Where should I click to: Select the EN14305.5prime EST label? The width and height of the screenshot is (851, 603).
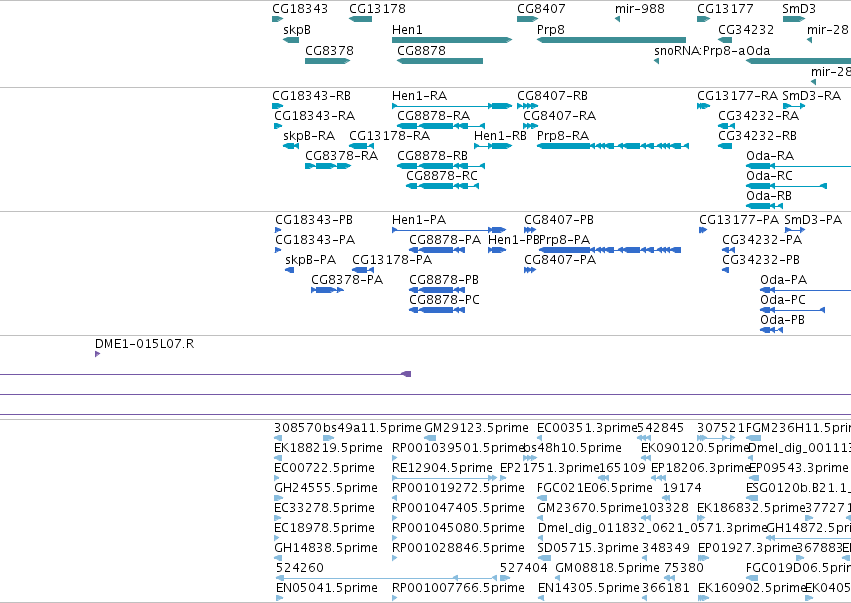pos(588,588)
